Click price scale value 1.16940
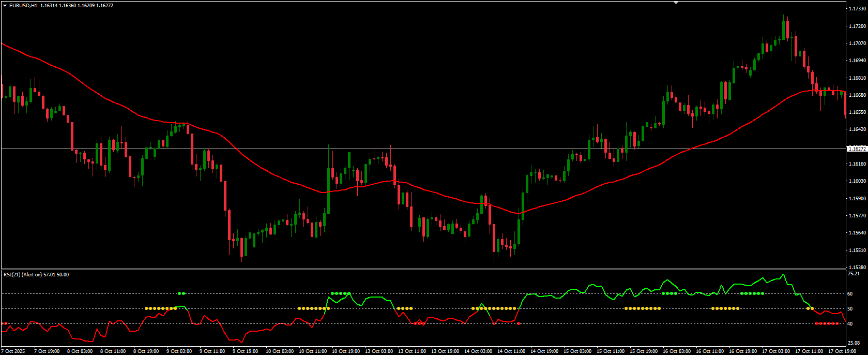Screen dimensions: 868x355 857,61
